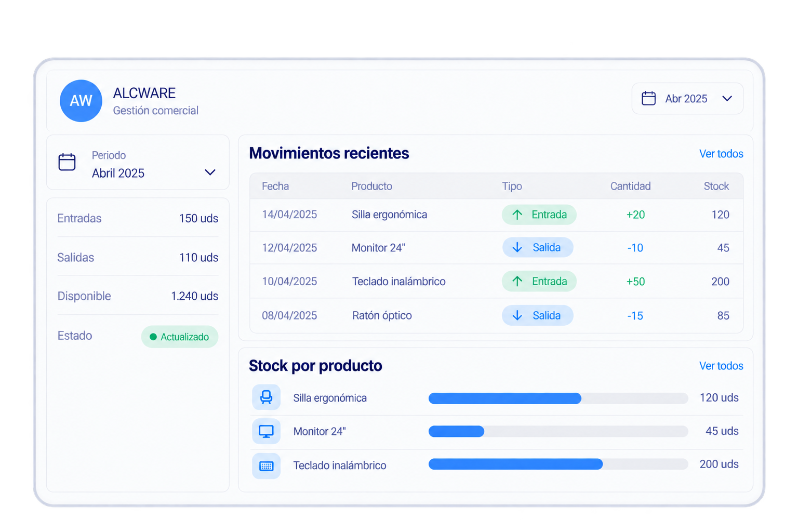Click the Fecha column header
The width and height of the screenshot is (798, 532).
click(275, 186)
